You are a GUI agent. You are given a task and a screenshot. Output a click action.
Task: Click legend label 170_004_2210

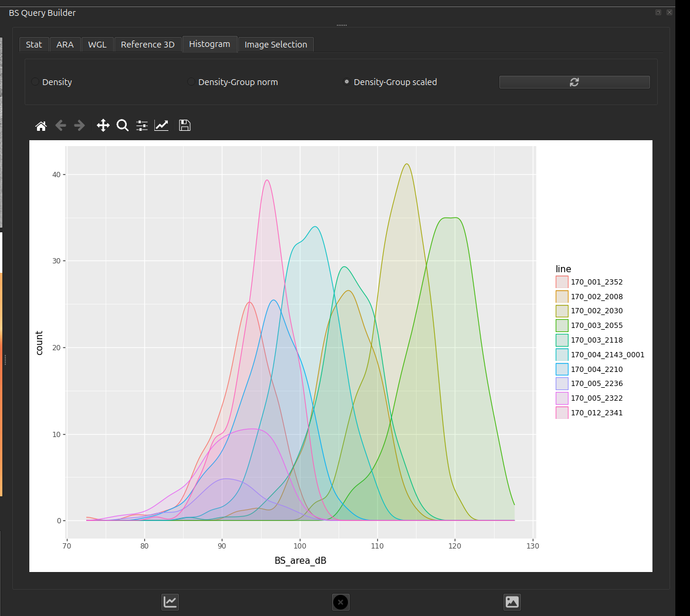[597, 369]
